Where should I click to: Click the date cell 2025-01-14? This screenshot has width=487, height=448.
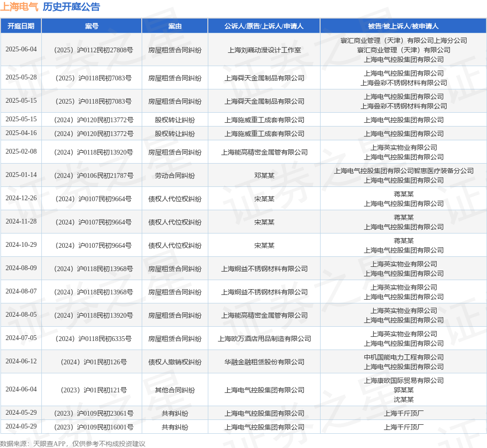[x=21, y=175]
